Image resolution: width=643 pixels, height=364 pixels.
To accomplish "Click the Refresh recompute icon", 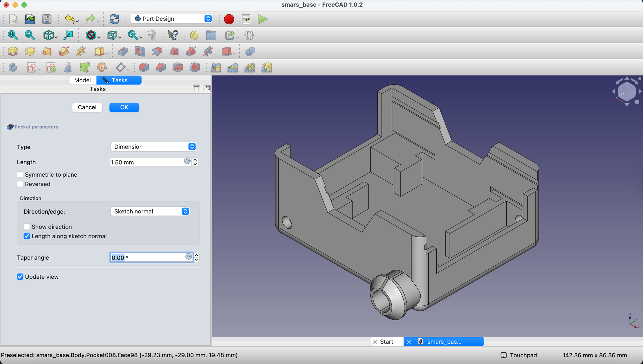I will coord(114,19).
